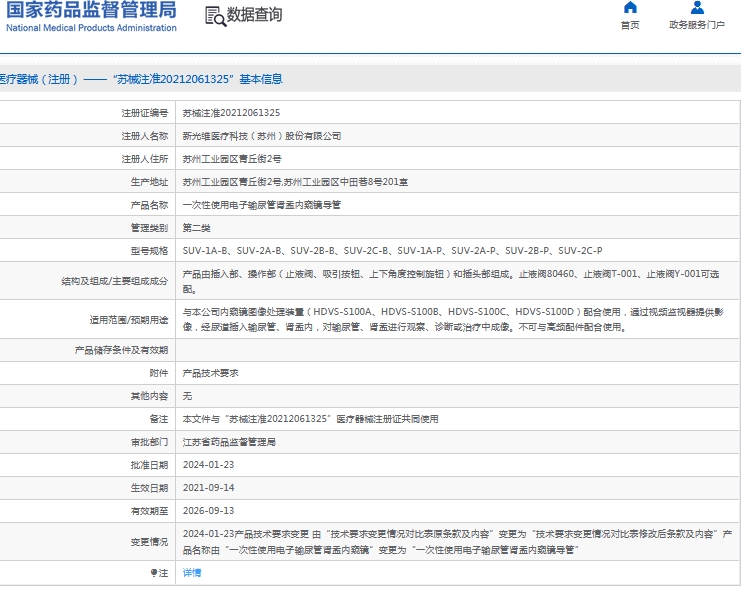Click the 适用范围/预期用途 label
Screen dimensions: 741x589
click(129, 320)
